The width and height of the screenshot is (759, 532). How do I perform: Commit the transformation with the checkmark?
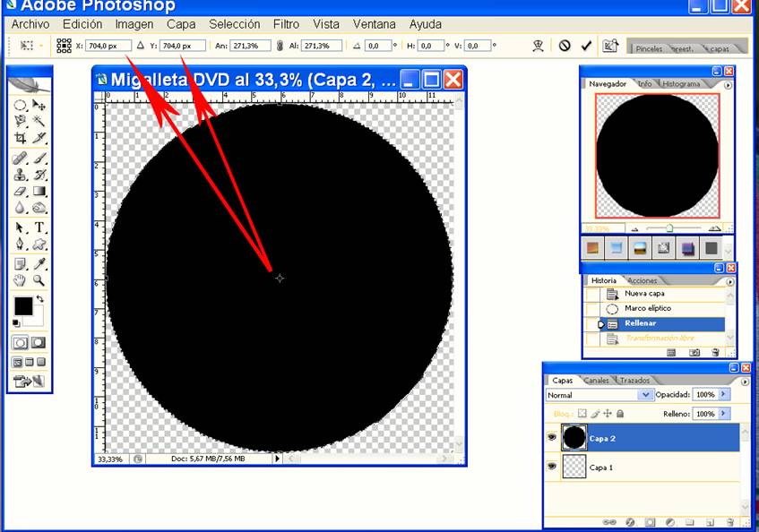pyautogui.click(x=586, y=45)
